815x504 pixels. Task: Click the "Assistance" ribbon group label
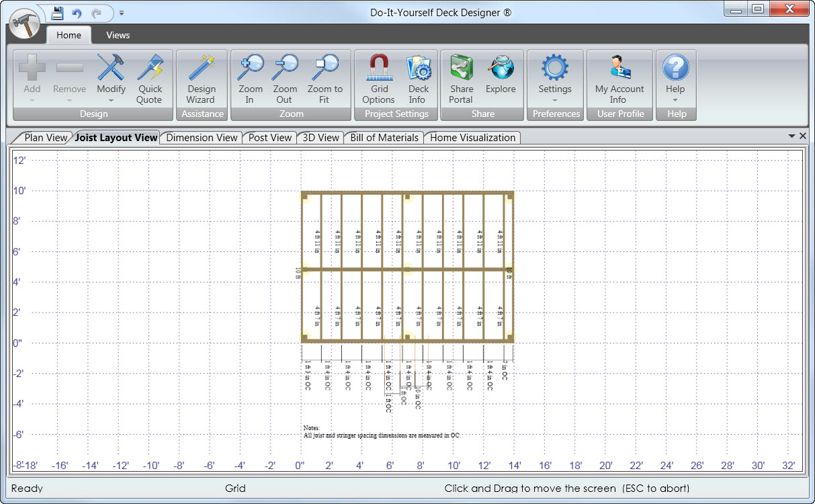(x=202, y=114)
